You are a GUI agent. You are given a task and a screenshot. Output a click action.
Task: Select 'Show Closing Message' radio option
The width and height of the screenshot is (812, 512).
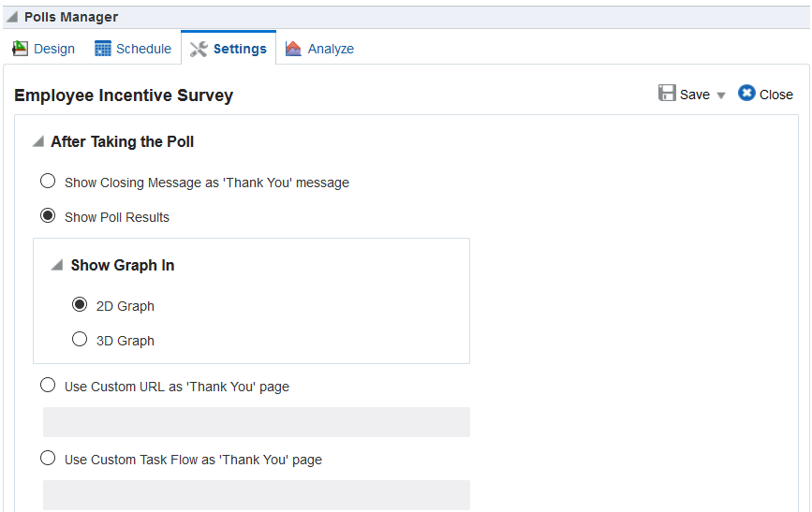(48, 182)
